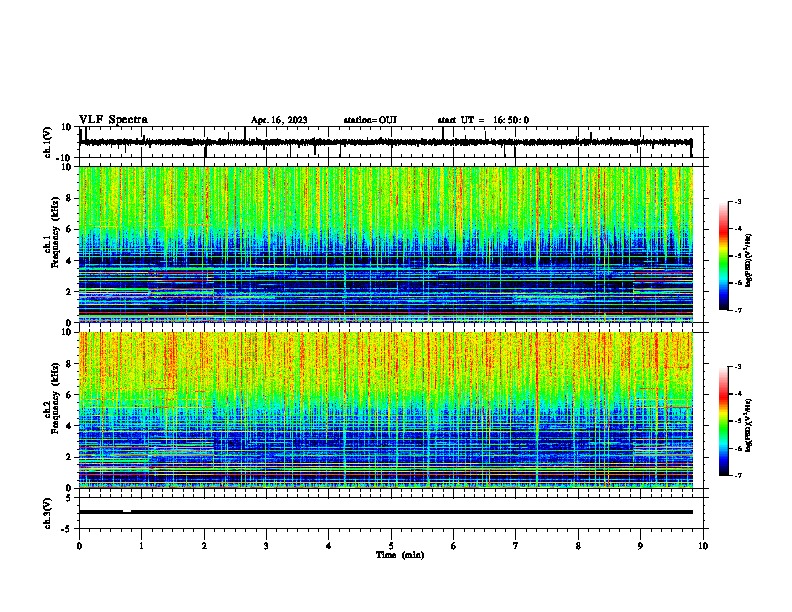792x612 pixels.
Task: Click time axis tick label "1"
Action: click(x=141, y=546)
